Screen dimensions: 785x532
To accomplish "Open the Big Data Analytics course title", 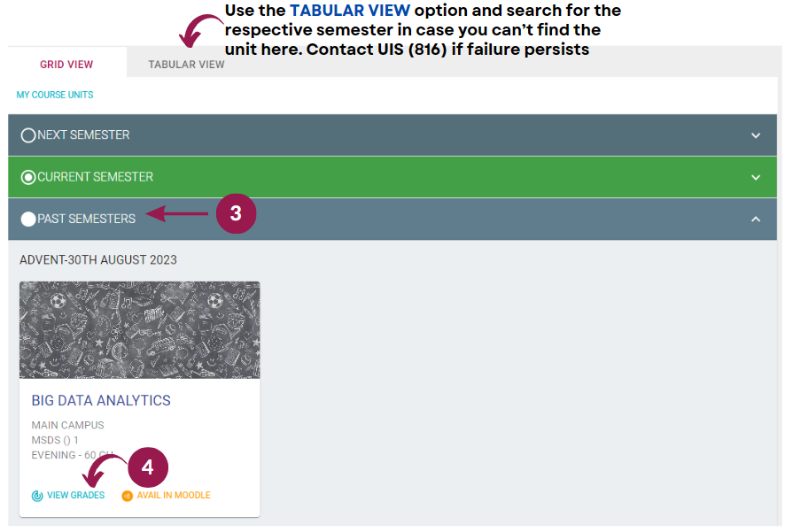I will 101,400.
